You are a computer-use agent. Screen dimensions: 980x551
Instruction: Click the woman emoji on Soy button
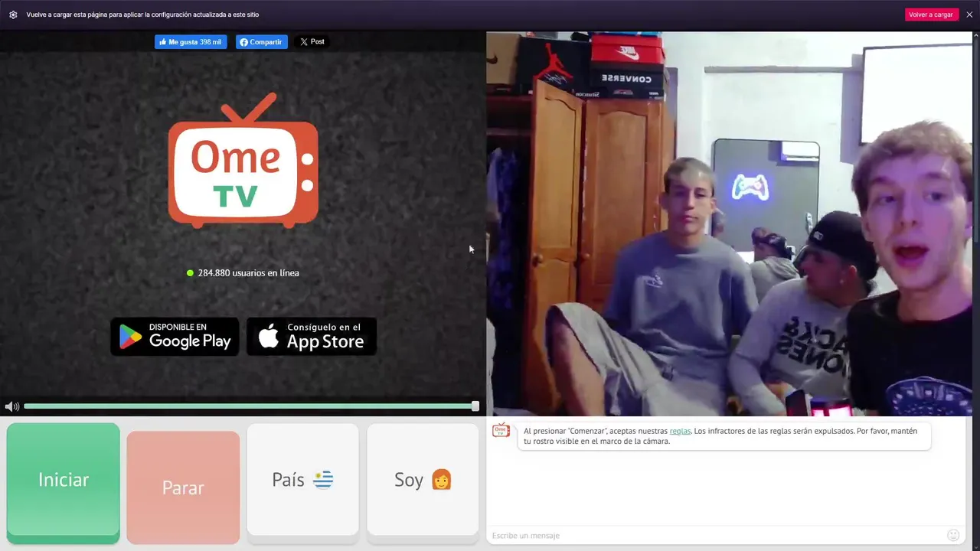click(442, 480)
